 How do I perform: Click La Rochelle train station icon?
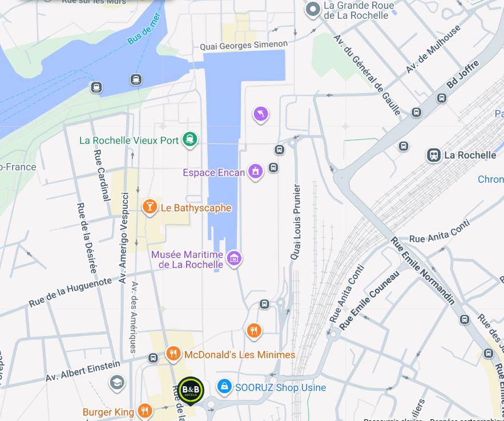point(434,155)
